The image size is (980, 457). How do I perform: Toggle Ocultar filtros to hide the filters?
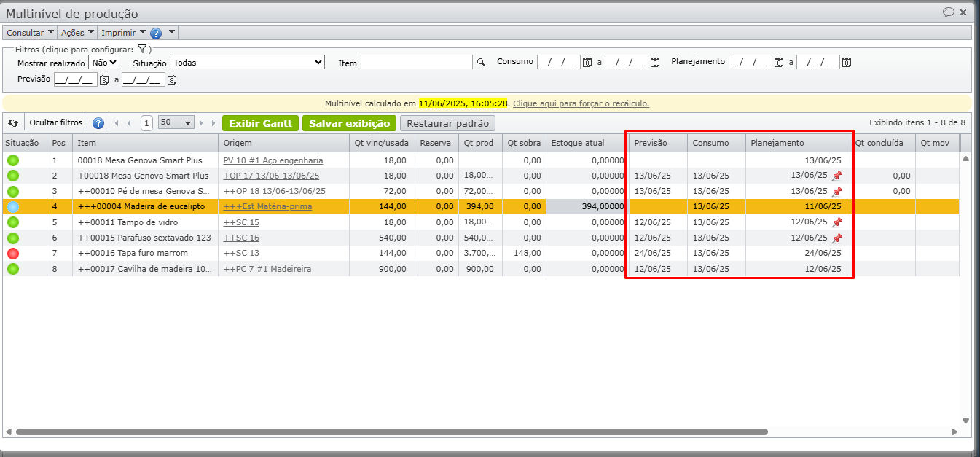56,123
